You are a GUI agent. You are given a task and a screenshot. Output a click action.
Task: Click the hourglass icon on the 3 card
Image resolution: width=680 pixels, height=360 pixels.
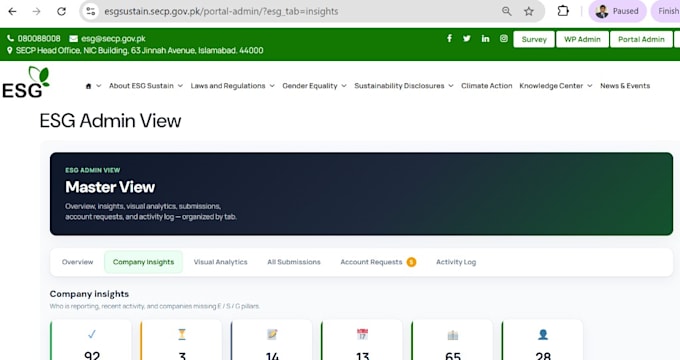182,334
